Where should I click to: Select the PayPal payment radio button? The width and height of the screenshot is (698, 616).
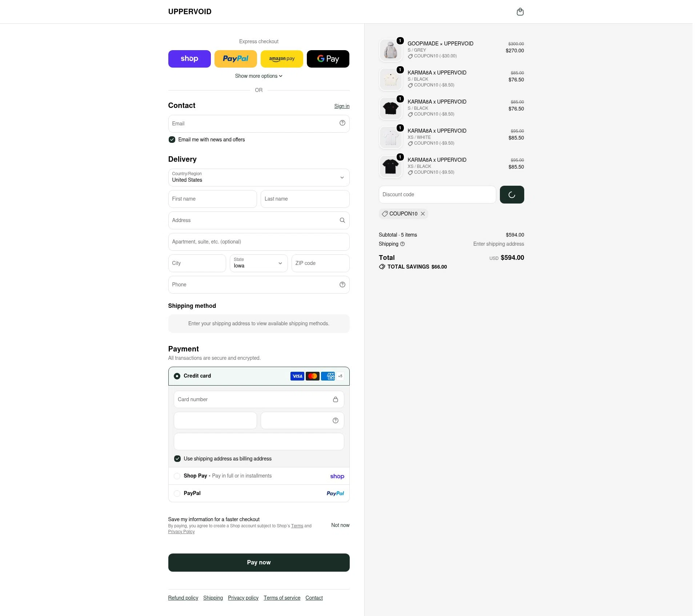177,494
